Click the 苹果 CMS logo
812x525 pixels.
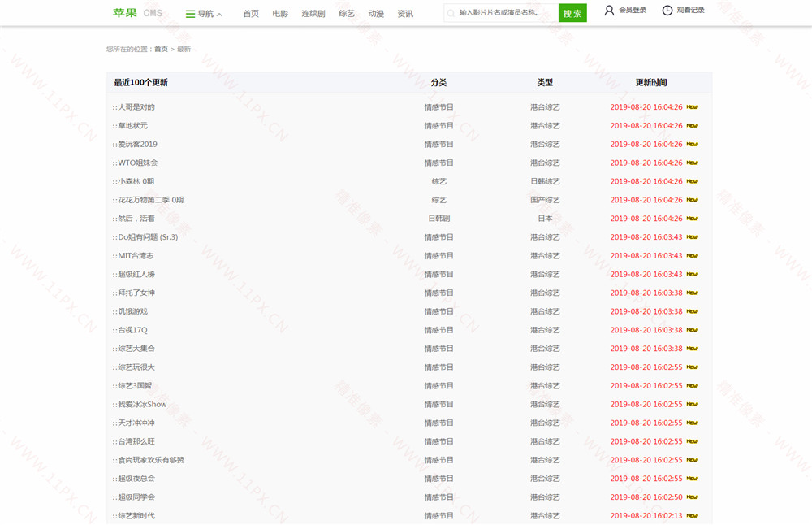(137, 13)
